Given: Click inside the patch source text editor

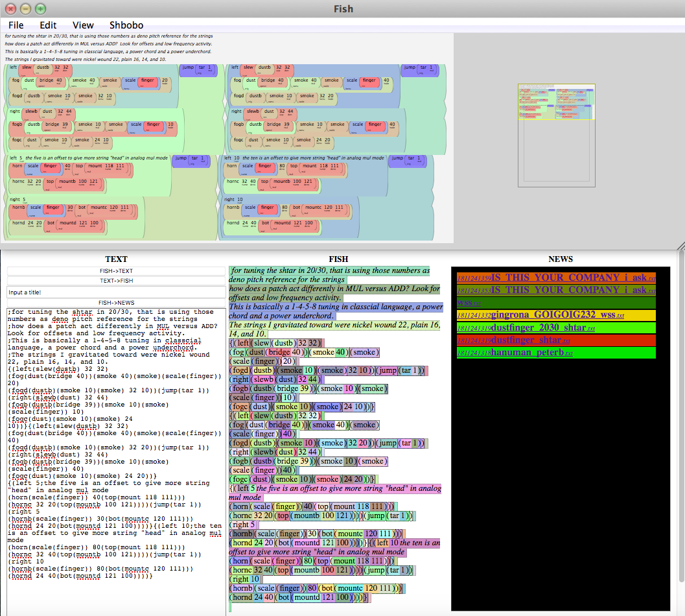Looking at the screenshot, I should point(117,454).
